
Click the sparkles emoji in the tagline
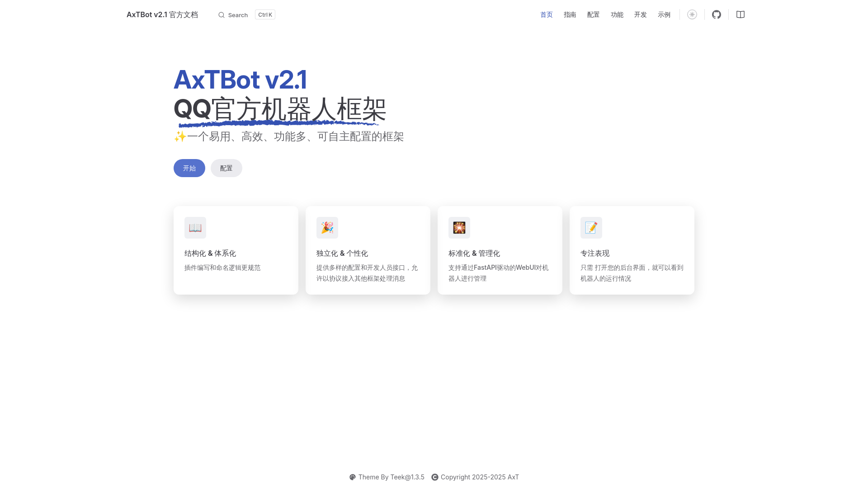click(x=180, y=136)
